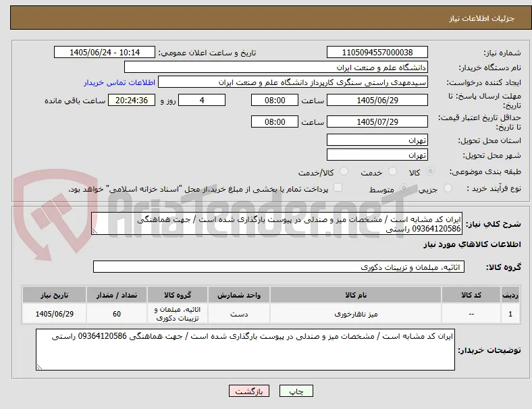Click the remaining time field 20:24:36
The height and width of the screenshot is (409, 532).
pos(132,100)
